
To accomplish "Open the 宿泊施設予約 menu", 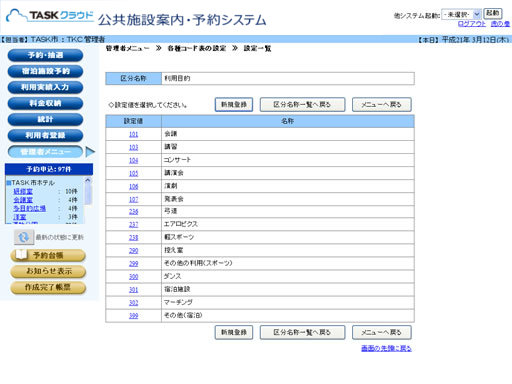I will pos(45,71).
